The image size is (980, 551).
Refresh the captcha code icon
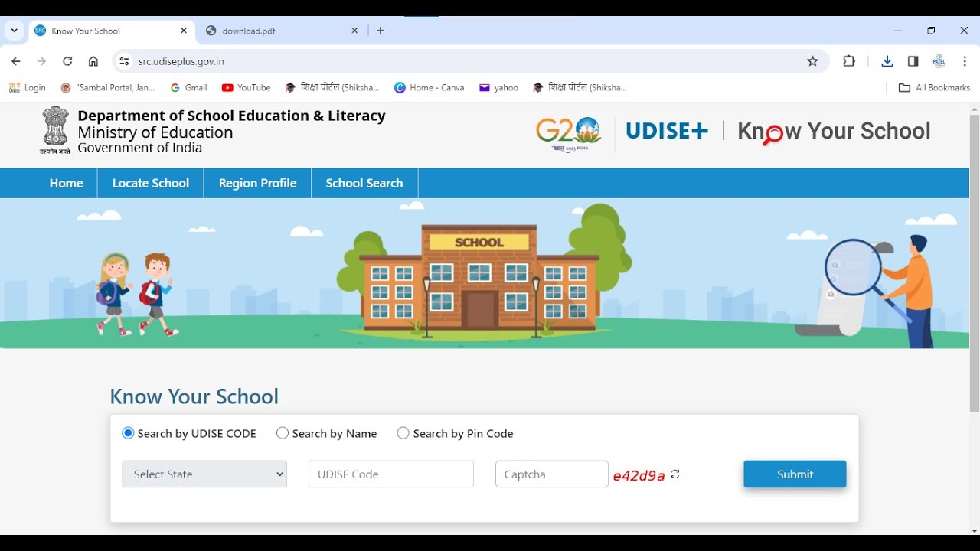pyautogui.click(x=675, y=474)
